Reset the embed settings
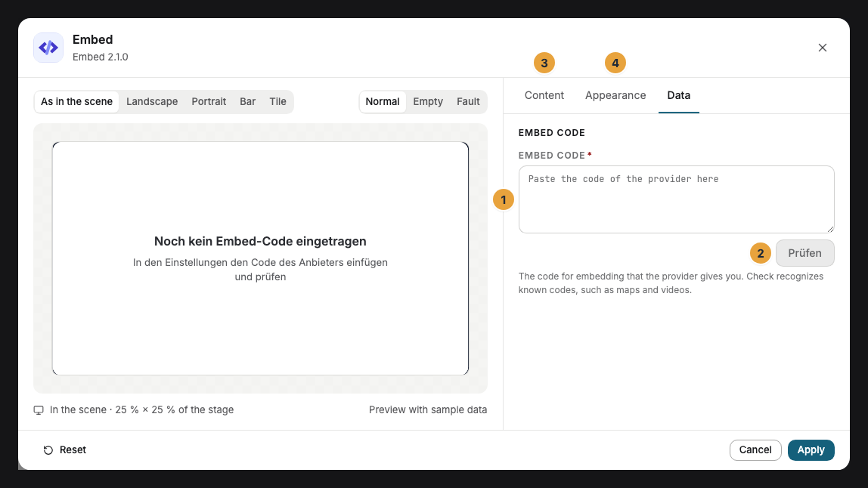The height and width of the screenshot is (488, 868). [x=65, y=449]
